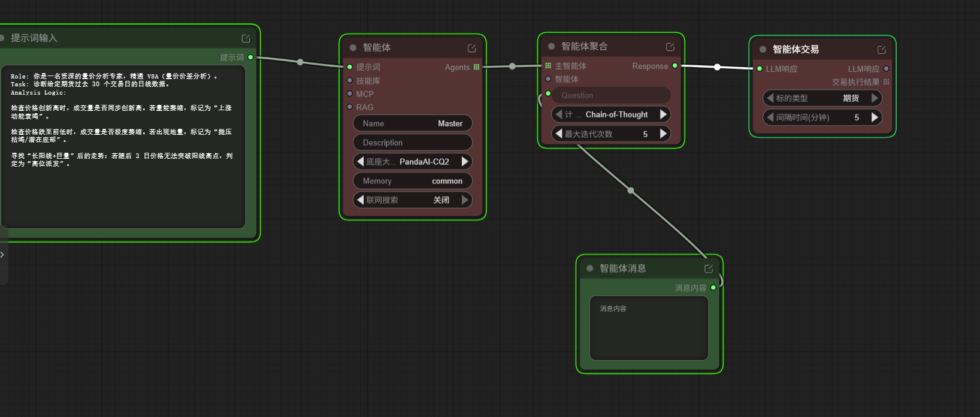Toggle collapse dot on 智能体 node header
This screenshot has height=417, width=980.
point(353,48)
